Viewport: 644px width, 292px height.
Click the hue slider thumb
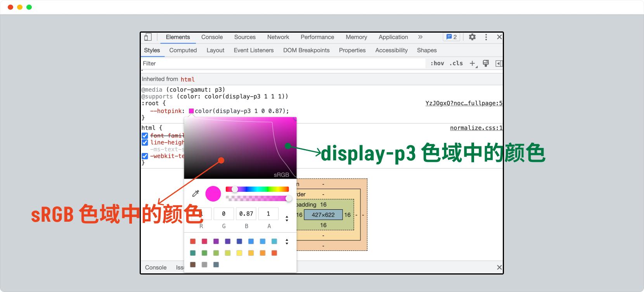pos(235,189)
